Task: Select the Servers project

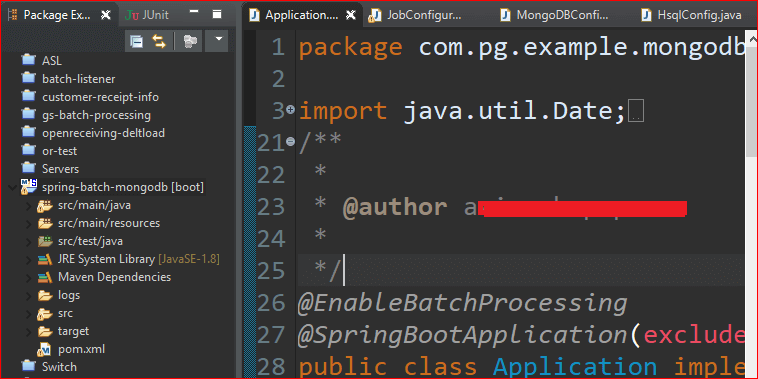Action: [60, 169]
